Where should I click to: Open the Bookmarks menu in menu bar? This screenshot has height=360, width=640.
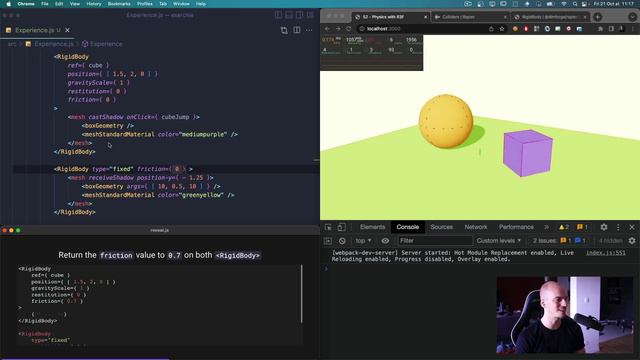point(119,4)
